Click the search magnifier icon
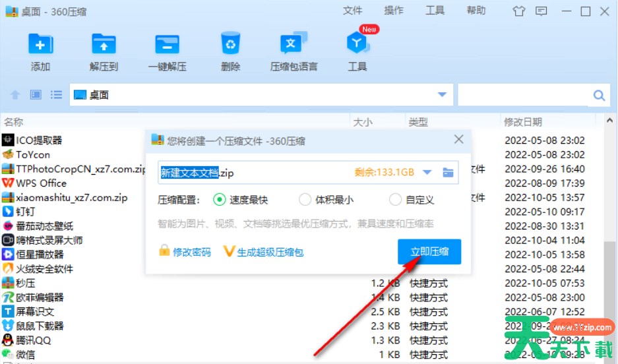 coord(599,96)
